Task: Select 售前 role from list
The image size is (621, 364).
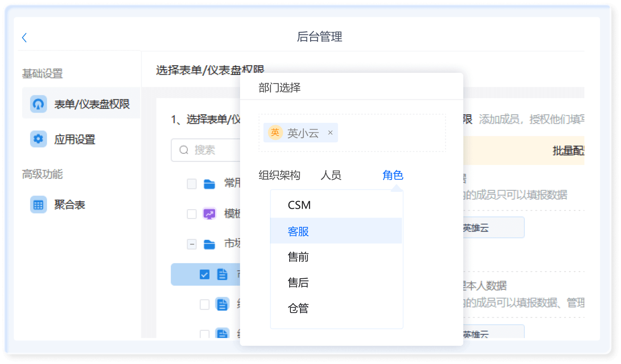Action: point(336,257)
